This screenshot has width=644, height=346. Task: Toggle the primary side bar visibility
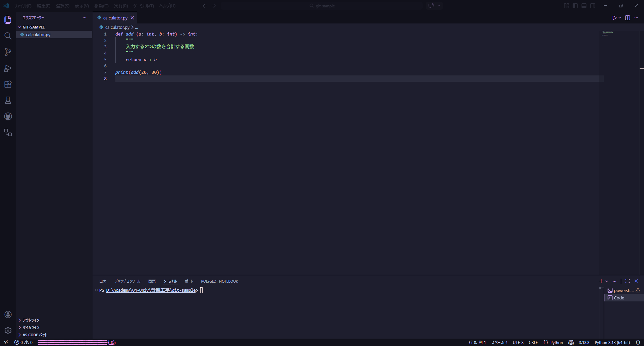575,6
